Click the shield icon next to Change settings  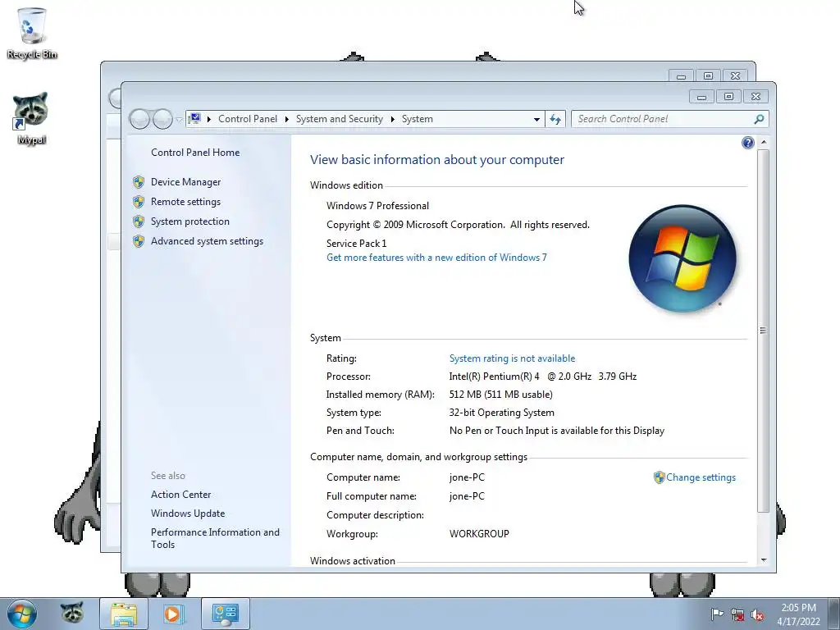(x=659, y=477)
